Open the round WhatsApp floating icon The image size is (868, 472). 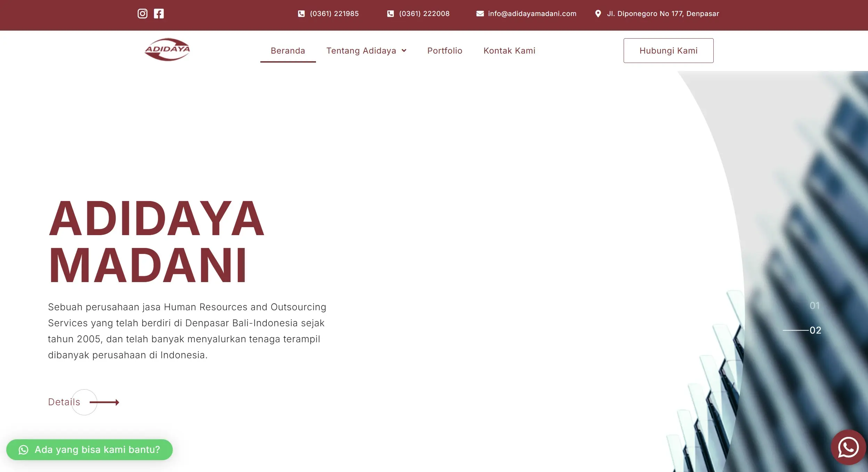848,447
